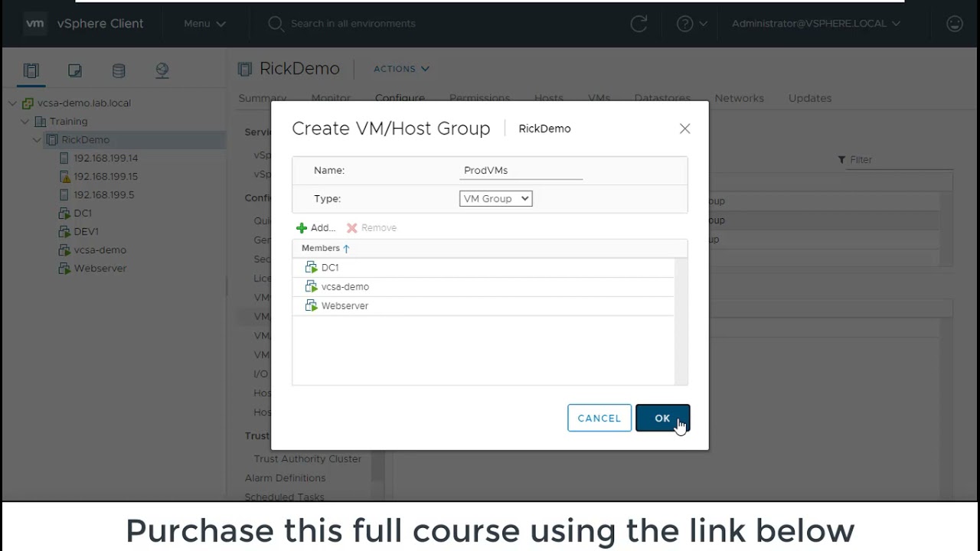Select vcsa-demo in the members list
Viewport: 980px width, 551px height.
(x=483, y=286)
